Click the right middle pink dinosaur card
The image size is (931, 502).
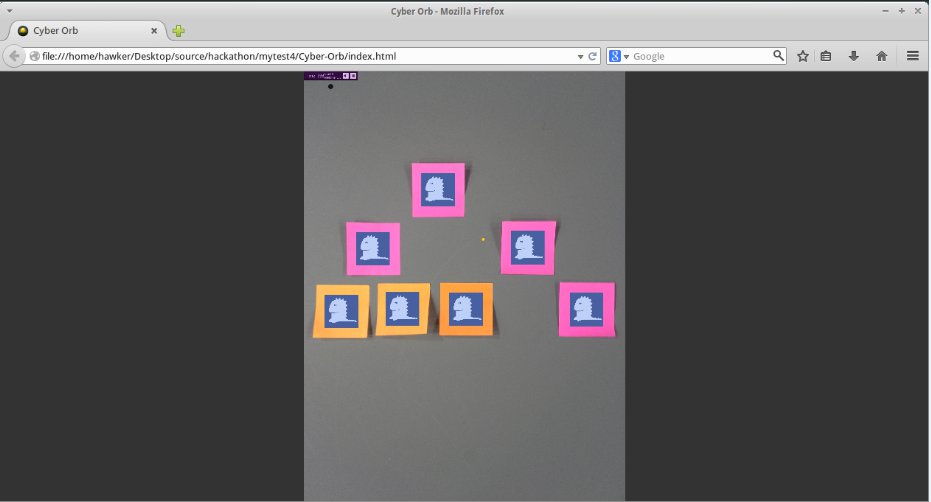click(528, 247)
